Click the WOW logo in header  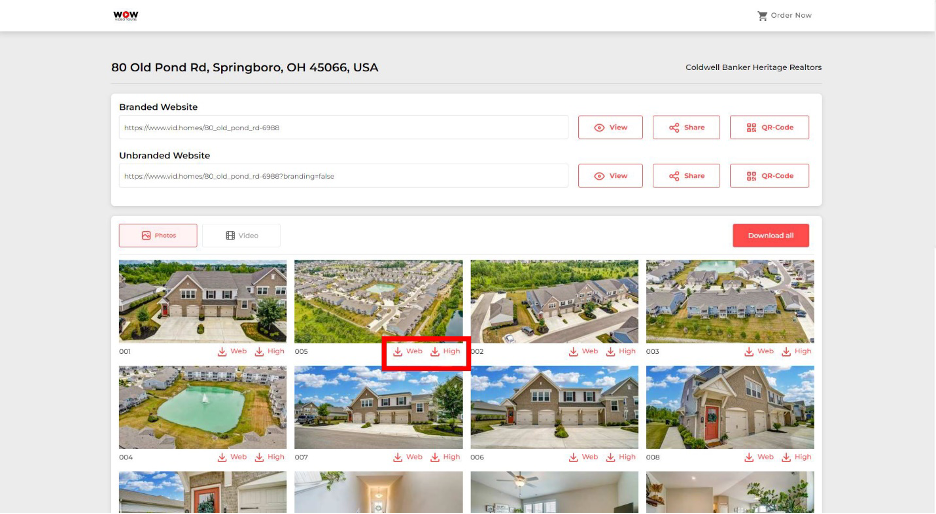pos(125,16)
